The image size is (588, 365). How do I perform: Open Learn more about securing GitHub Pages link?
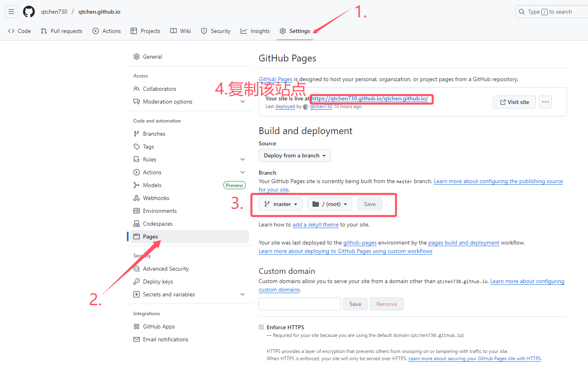click(x=475, y=359)
